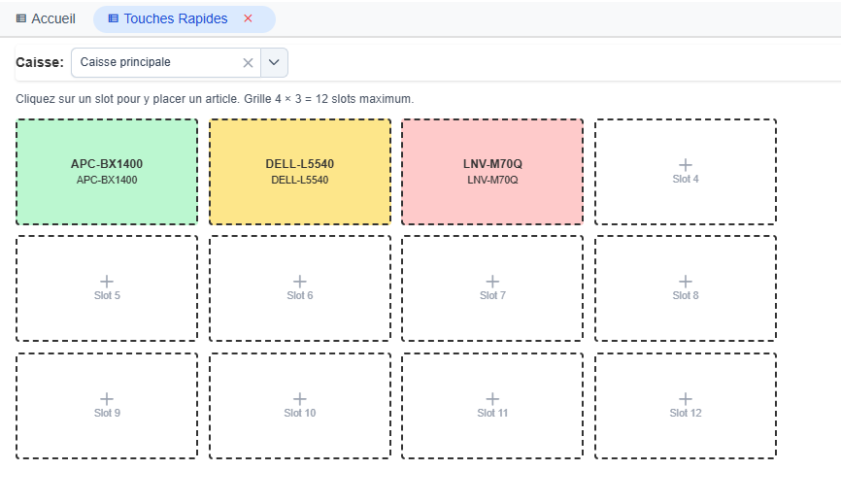Click the Slot 10 plus icon
Image resolution: width=841 pixels, height=504 pixels.
pos(300,399)
